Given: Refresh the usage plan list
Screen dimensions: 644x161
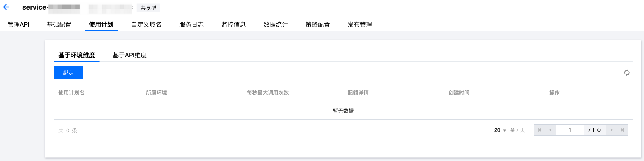Looking at the screenshot, I should [x=626, y=73].
